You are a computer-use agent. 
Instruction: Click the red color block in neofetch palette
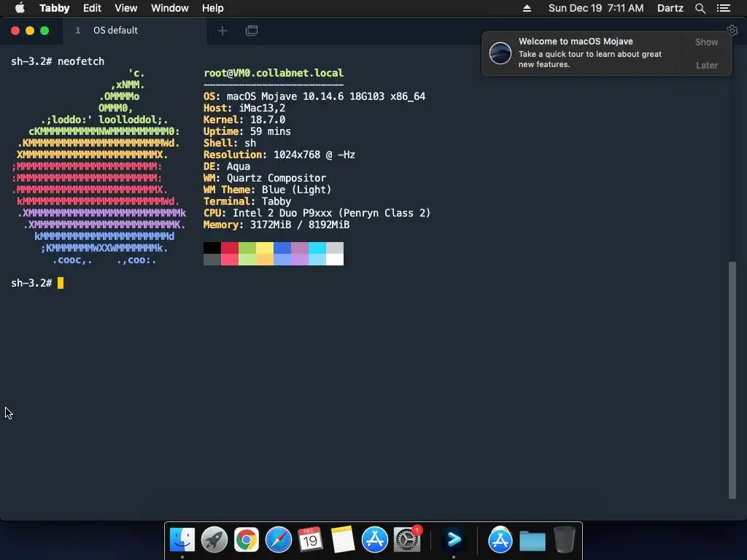[230, 248]
